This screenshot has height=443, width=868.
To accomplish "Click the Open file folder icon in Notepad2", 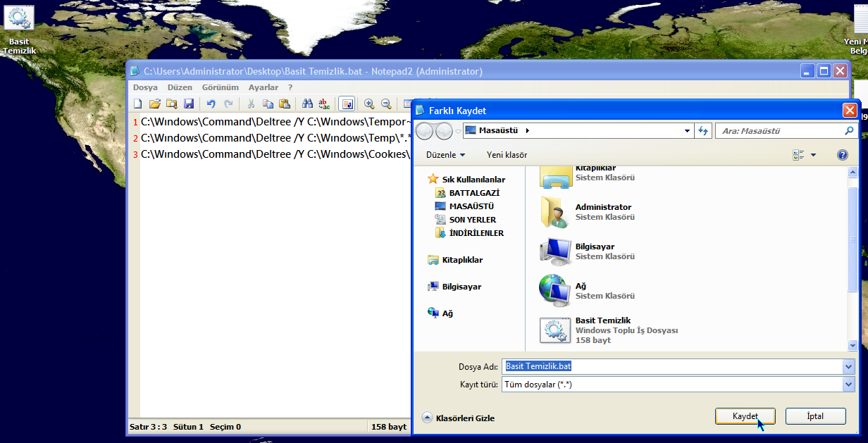I will click(155, 104).
